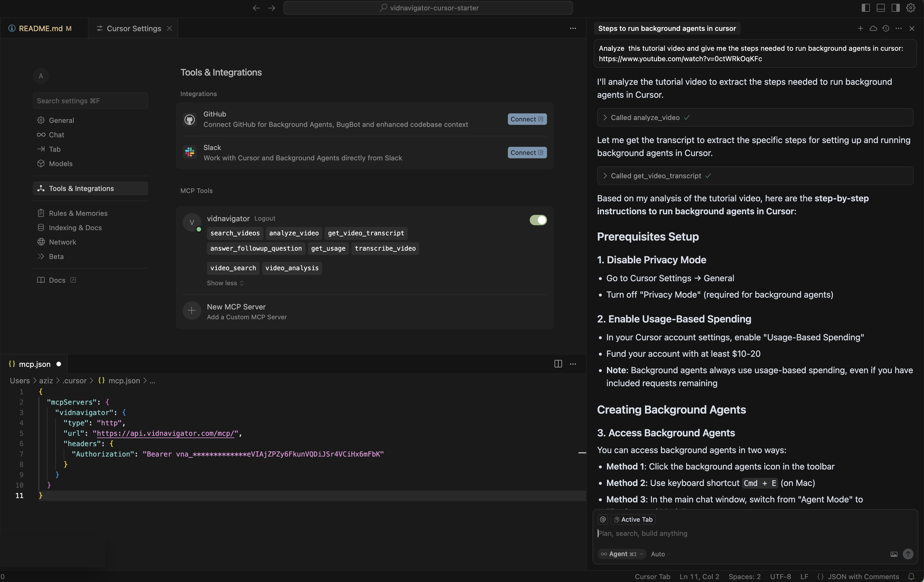Toggle the AI pane layout icon
The width and height of the screenshot is (924, 582).
(895, 8)
